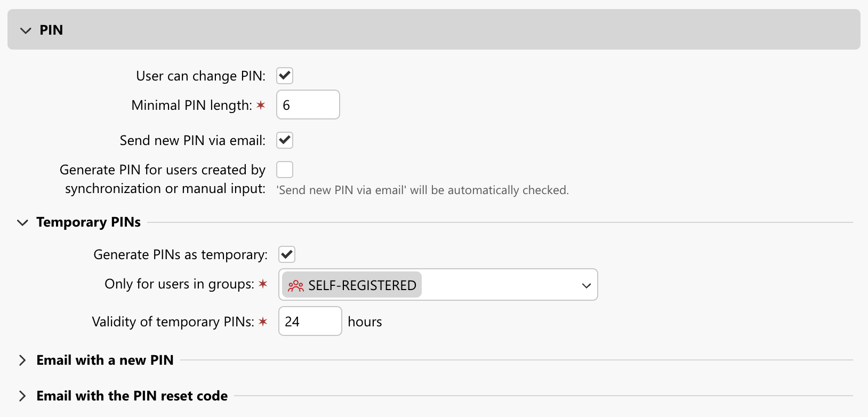Disable Send new PIN via email

coord(285,140)
